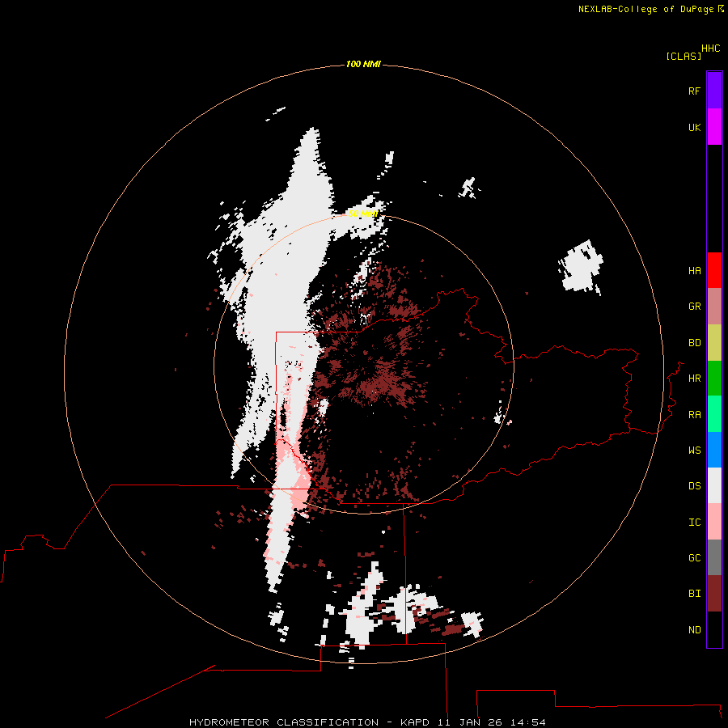This screenshot has height=728, width=728.
Task: Click the 100 NMI range ring label
Action: (363, 64)
